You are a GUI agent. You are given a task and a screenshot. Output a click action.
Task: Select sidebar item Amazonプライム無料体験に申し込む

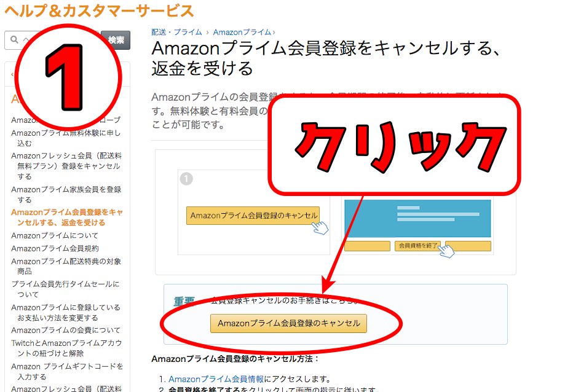point(66,138)
